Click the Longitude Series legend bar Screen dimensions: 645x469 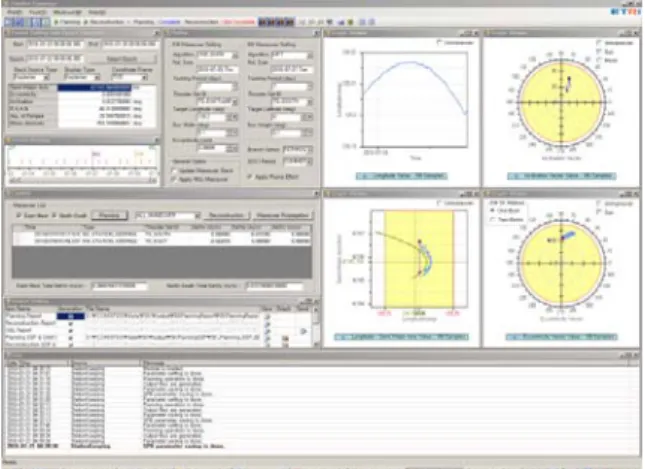coord(401,176)
